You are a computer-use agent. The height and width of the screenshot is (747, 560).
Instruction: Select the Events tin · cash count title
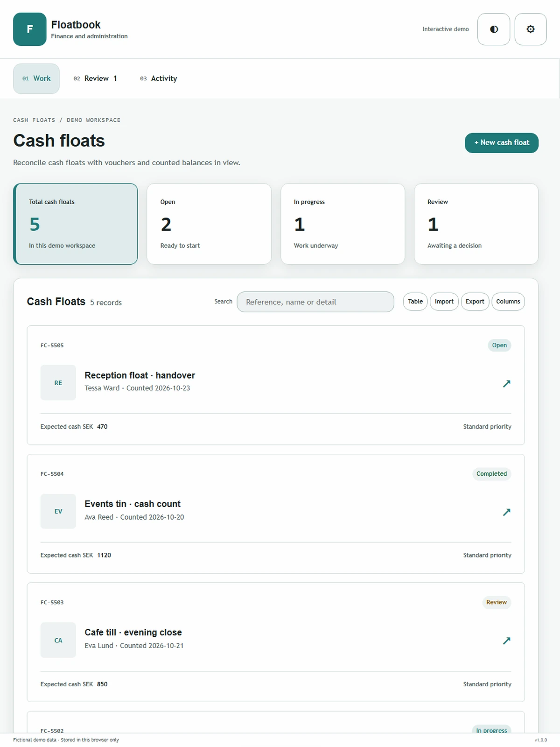pyautogui.click(x=133, y=504)
